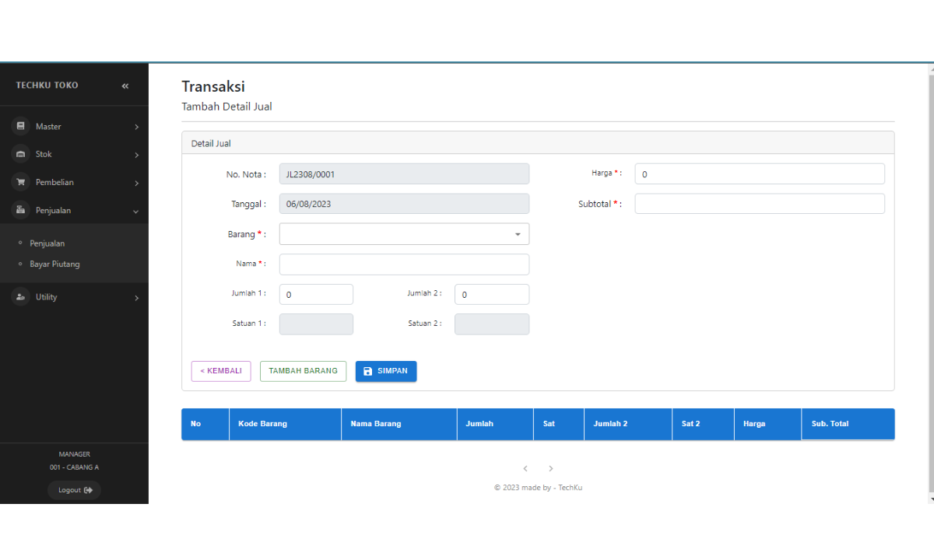Collapse the Penjualan submenu chevron
This screenshot has width=934, height=560.
pos(136,211)
